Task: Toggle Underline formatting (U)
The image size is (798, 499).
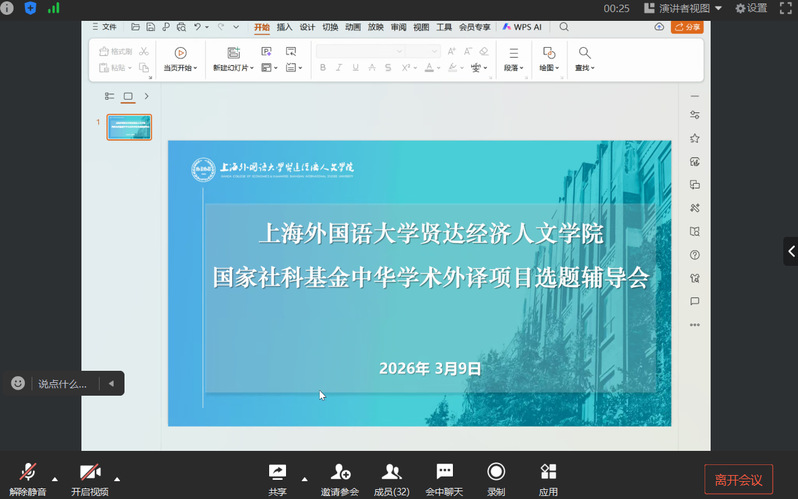Action: tap(355, 68)
